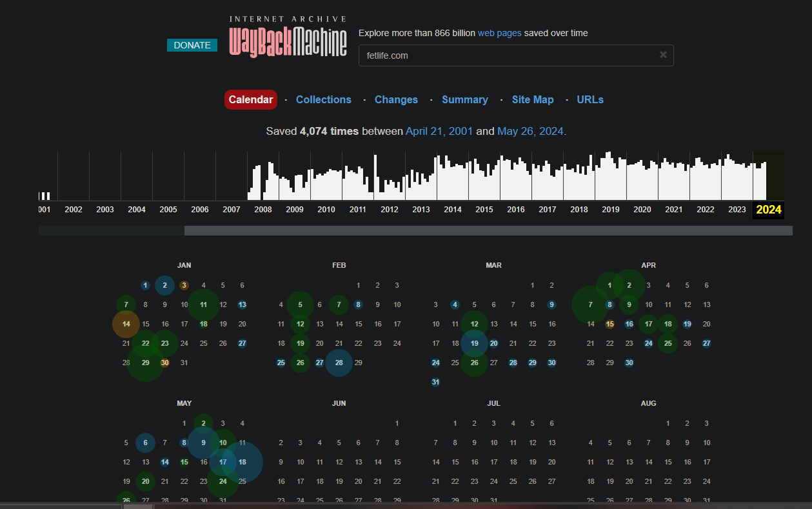Open January 22 capture bubble
The width and height of the screenshot is (812, 509).
coord(146,343)
